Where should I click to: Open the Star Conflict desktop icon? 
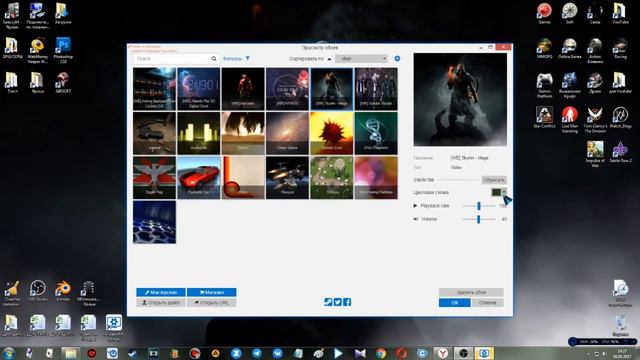point(544,118)
